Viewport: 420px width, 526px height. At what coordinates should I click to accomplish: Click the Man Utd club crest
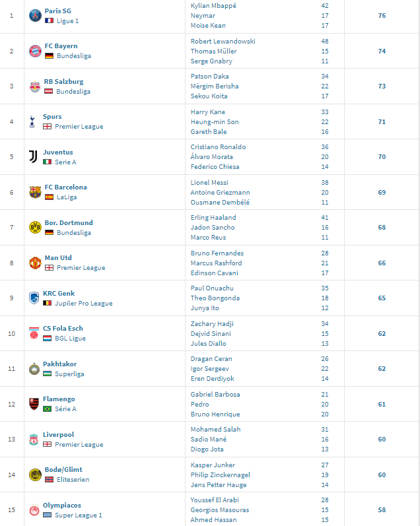[x=35, y=263]
